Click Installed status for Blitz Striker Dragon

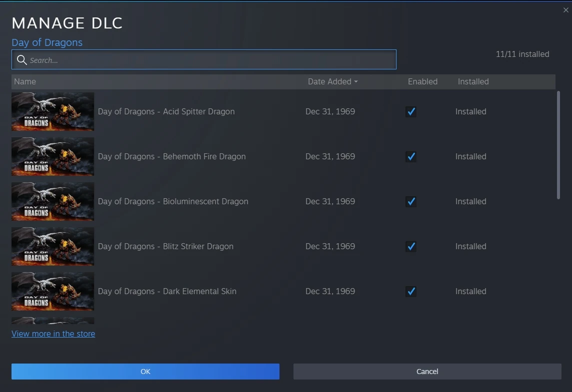pyautogui.click(x=470, y=246)
